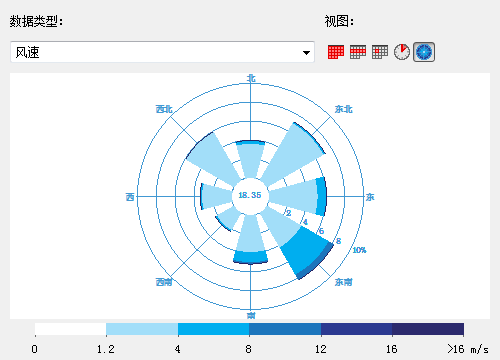Click the 18.35 value at chart center
The image size is (500, 360).
[x=250, y=195]
